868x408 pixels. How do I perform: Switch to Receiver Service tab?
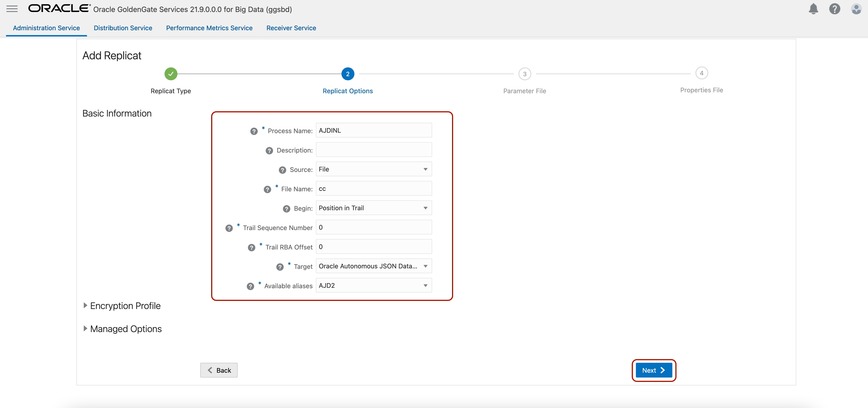click(291, 28)
